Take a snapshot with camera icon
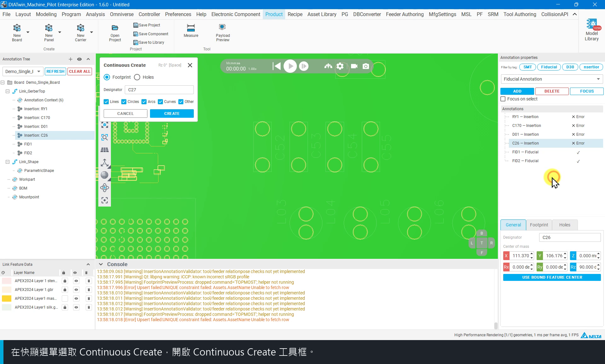Image resolution: width=605 pixels, height=364 pixels. [x=366, y=66]
